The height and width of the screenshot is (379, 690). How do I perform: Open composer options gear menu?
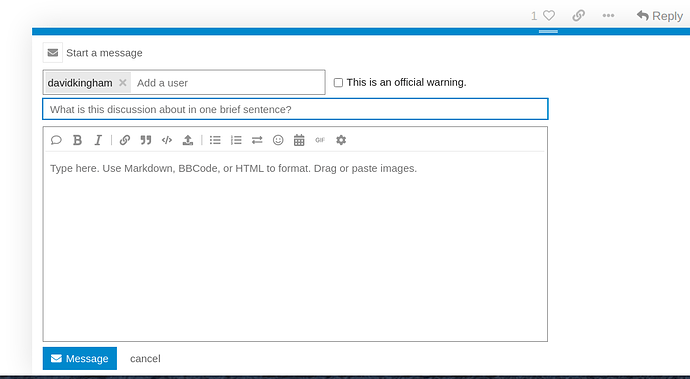click(341, 140)
